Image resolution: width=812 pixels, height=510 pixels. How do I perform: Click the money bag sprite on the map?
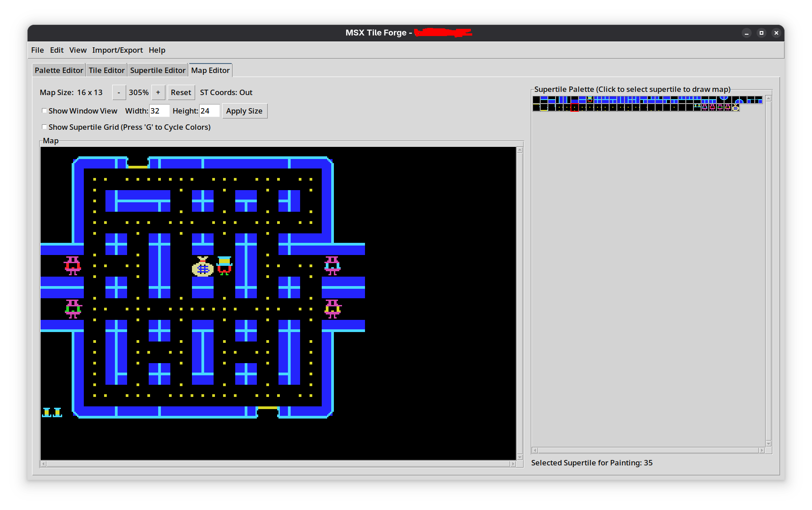click(203, 266)
